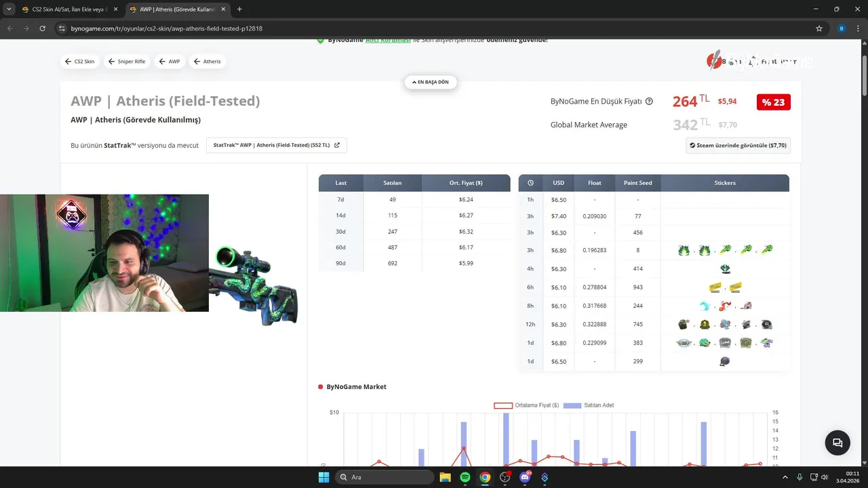Image resolution: width=868 pixels, height=488 pixels.
Task: Go to the Atheris breadcrumb
Action: 208,61
